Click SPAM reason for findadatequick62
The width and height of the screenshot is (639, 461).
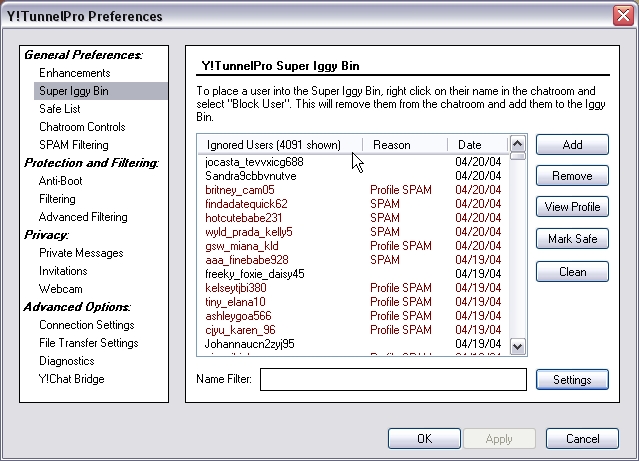tap(385, 204)
